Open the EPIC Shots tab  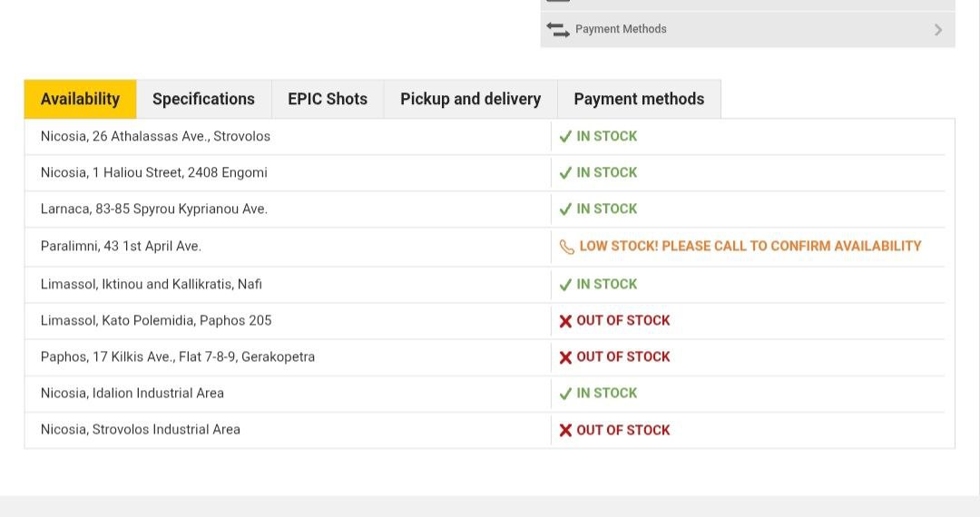pyautogui.click(x=328, y=99)
